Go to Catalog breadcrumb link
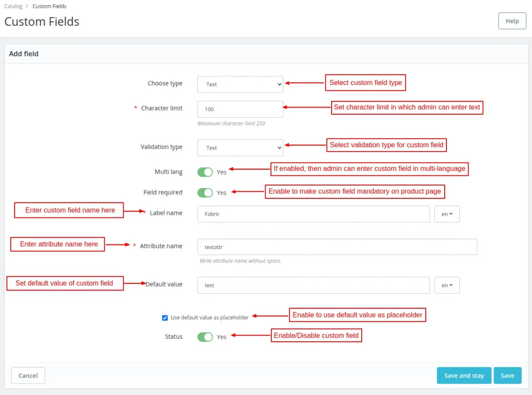 [x=13, y=6]
